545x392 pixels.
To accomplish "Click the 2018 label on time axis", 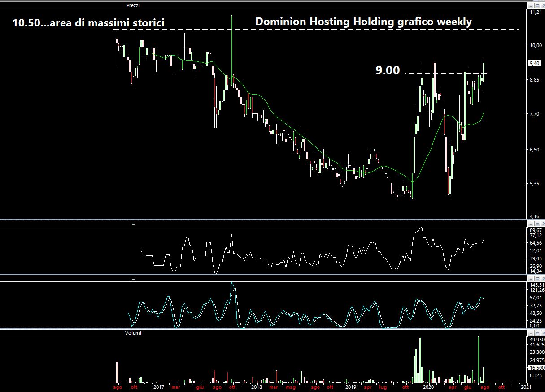I will point(257,387).
